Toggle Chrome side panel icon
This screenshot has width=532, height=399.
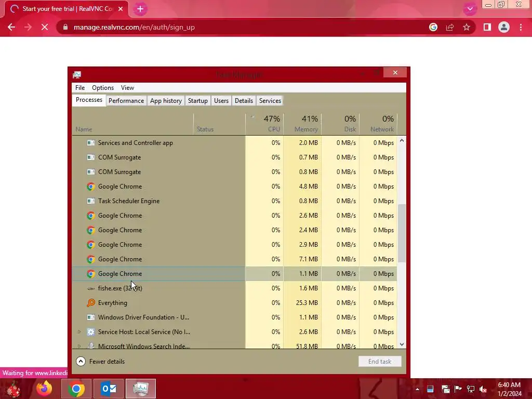click(x=487, y=27)
